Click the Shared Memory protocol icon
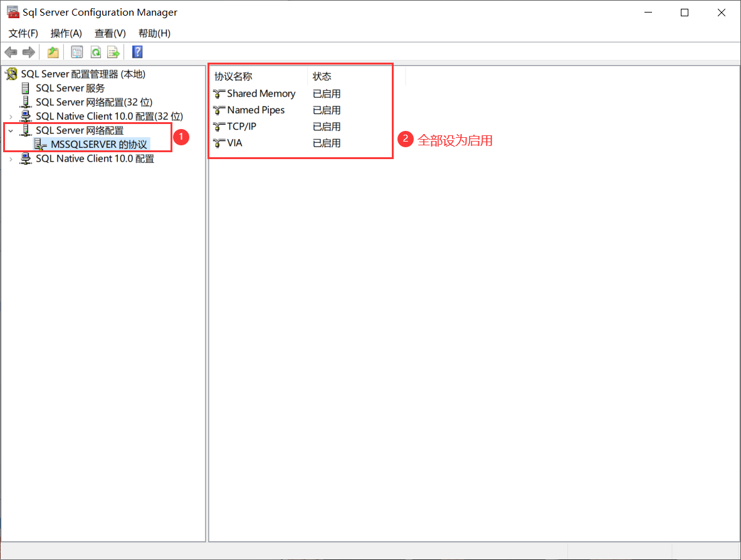 219,94
